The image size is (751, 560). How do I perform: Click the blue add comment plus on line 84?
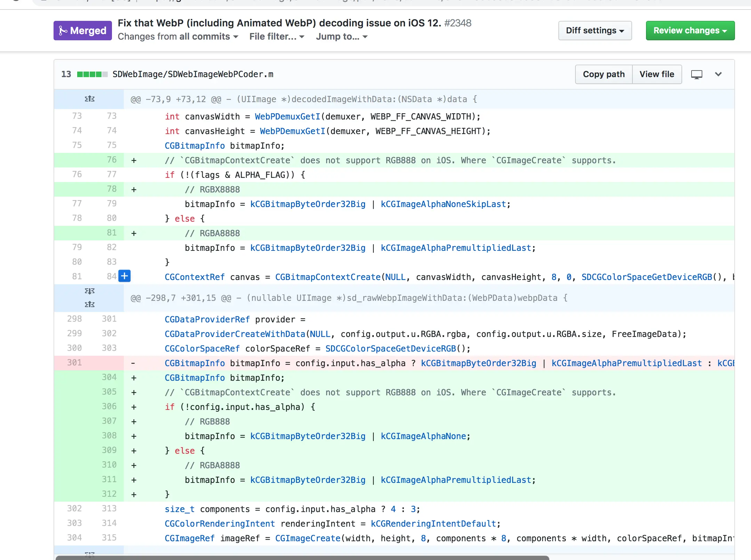click(x=124, y=276)
